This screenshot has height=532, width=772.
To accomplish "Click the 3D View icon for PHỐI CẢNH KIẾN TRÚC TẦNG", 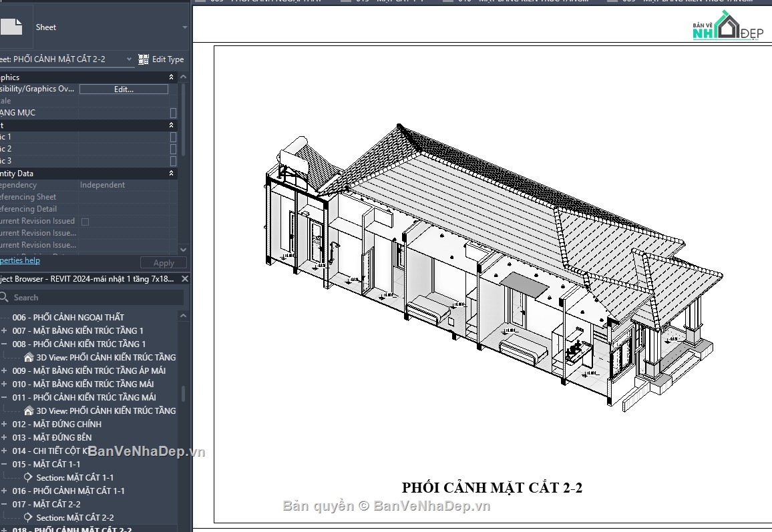I will (x=28, y=357).
